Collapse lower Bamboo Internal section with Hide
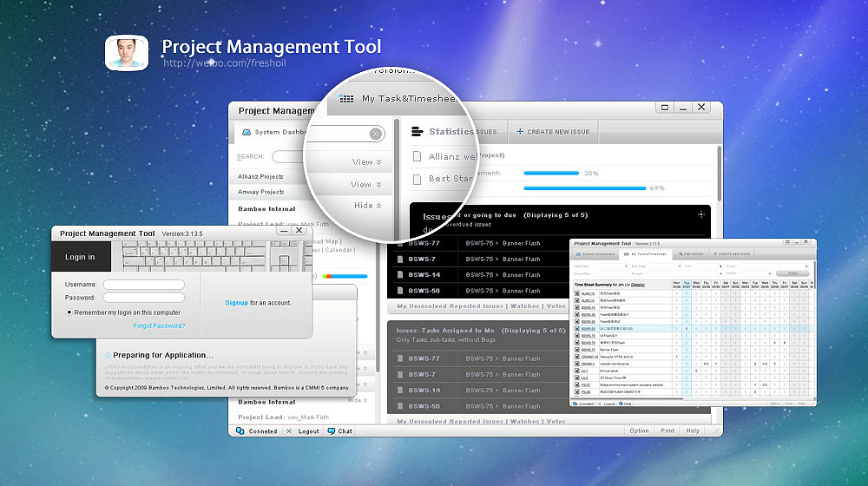 (358, 400)
